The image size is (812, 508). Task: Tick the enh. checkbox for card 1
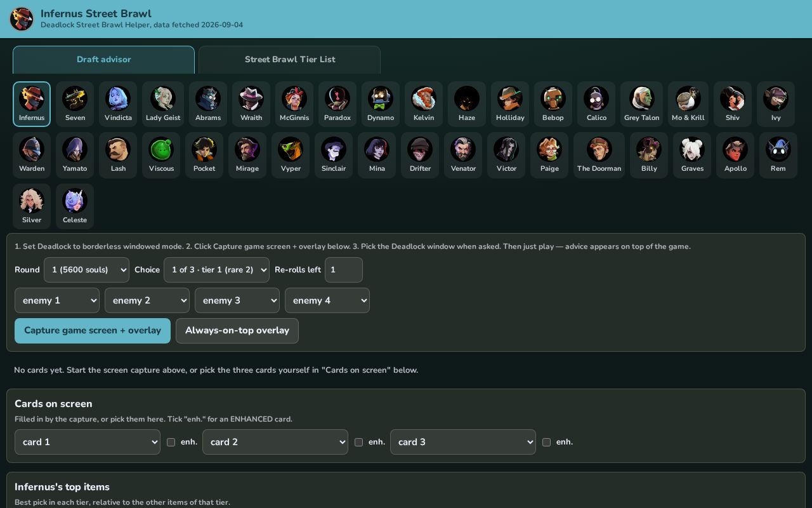[x=171, y=442]
